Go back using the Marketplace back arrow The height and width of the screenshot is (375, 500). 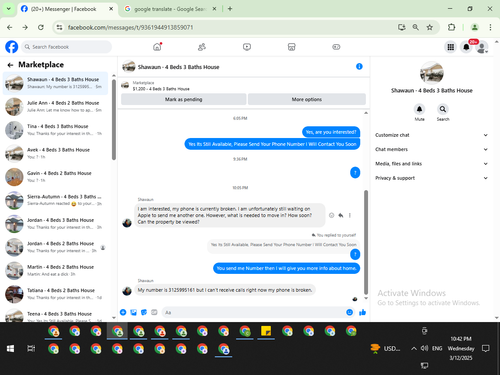click(10, 65)
